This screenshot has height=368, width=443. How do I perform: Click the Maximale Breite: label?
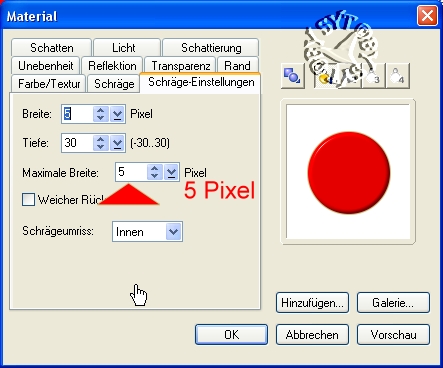tap(60, 173)
